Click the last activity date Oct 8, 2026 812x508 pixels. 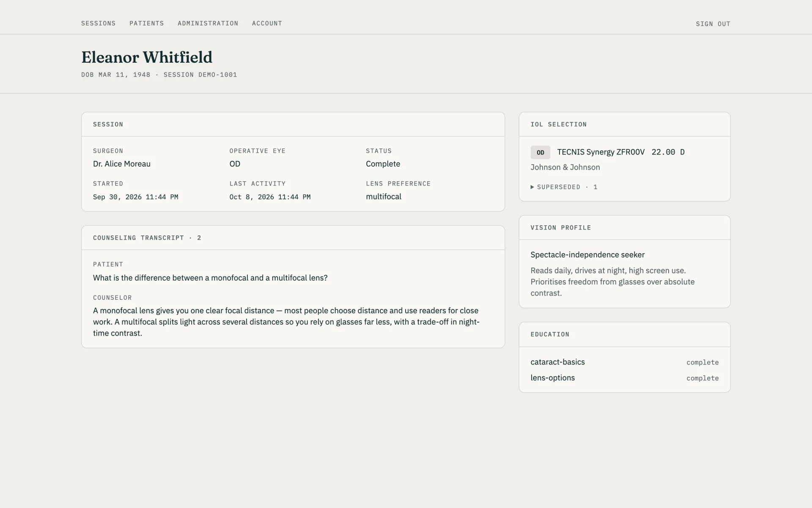click(x=270, y=197)
